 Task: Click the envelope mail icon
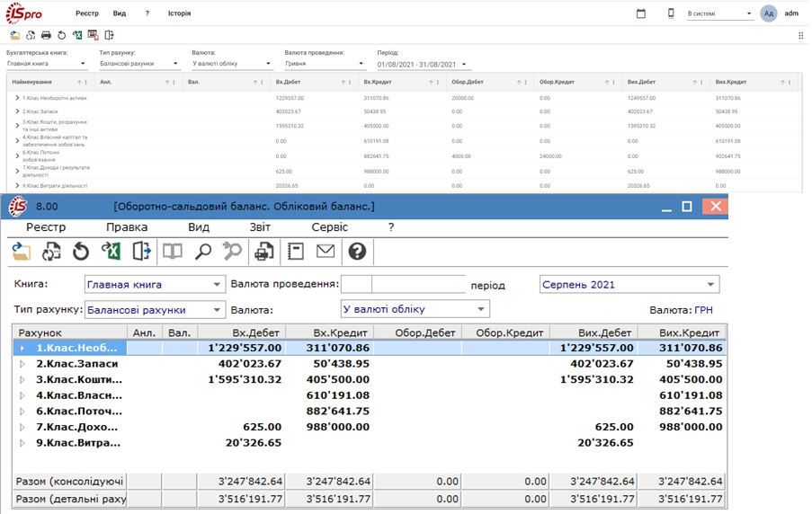[326, 252]
